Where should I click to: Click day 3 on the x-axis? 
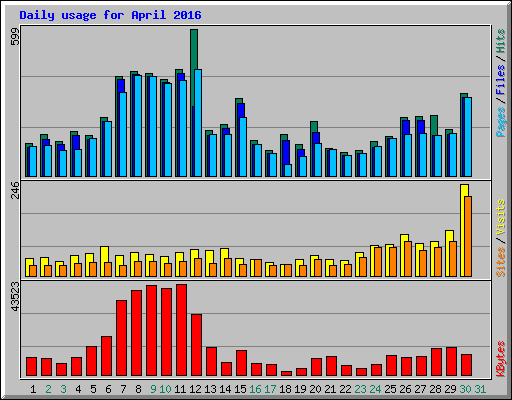63,389
